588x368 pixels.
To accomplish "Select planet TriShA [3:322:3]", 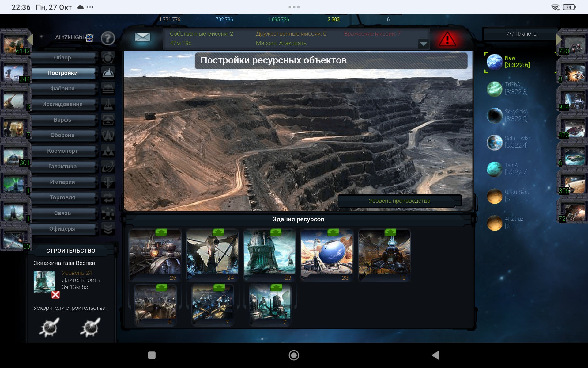I will pos(508,88).
